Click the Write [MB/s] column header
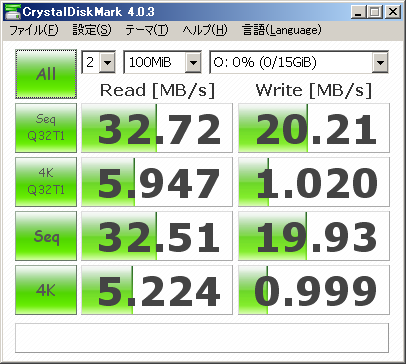406x364 pixels. coord(314,90)
